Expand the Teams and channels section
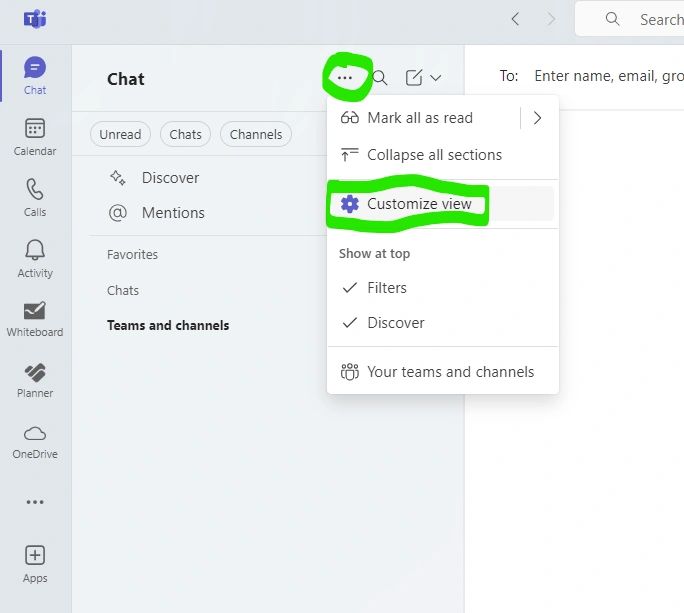Screen dimensions: 684x613 click(168, 325)
